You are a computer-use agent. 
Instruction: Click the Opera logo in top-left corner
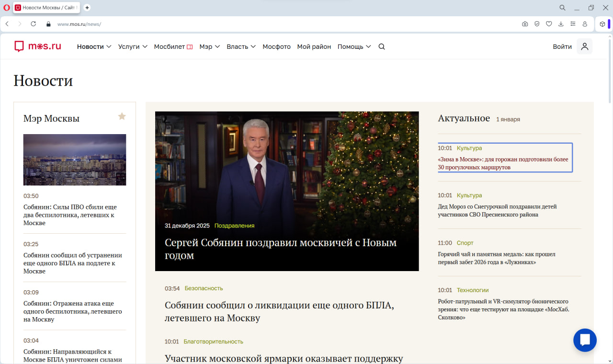(x=6, y=8)
